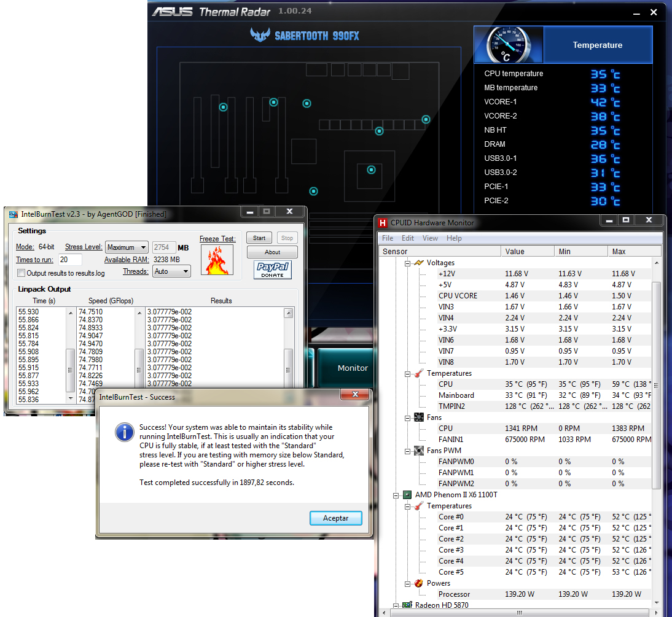
Task: Click the sensor marker below the PCIe chip row
Action: click(379, 131)
